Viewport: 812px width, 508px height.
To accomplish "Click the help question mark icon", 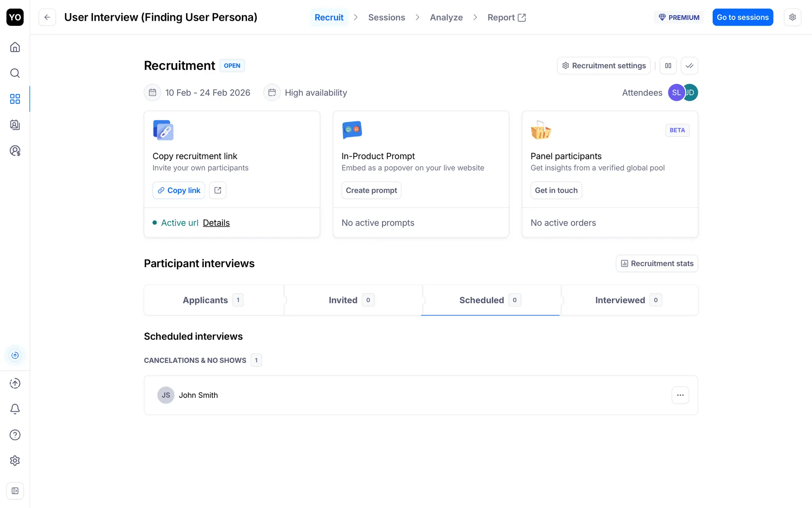I will pyautogui.click(x=15, y=435).
